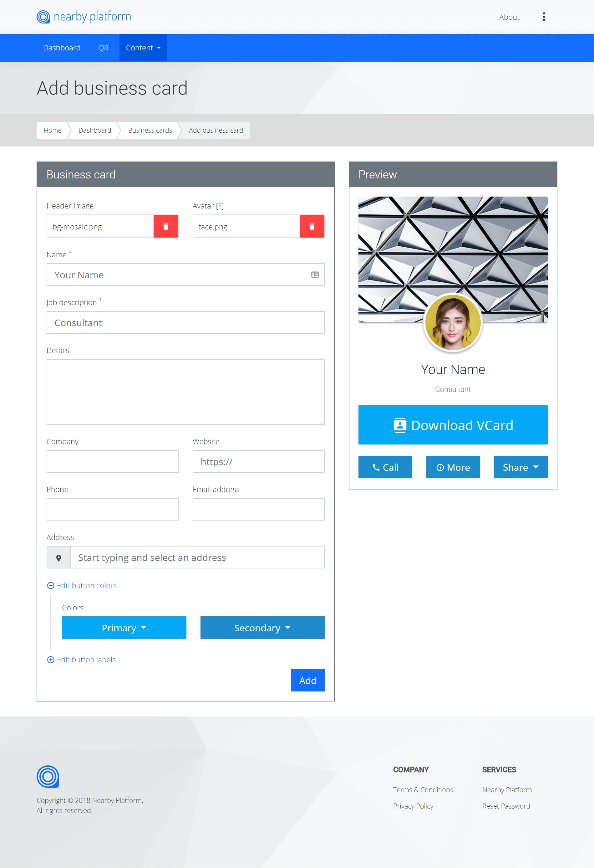Click the Website input field
The height and width of the screenshot is (868, 594).
pos(259,462)
